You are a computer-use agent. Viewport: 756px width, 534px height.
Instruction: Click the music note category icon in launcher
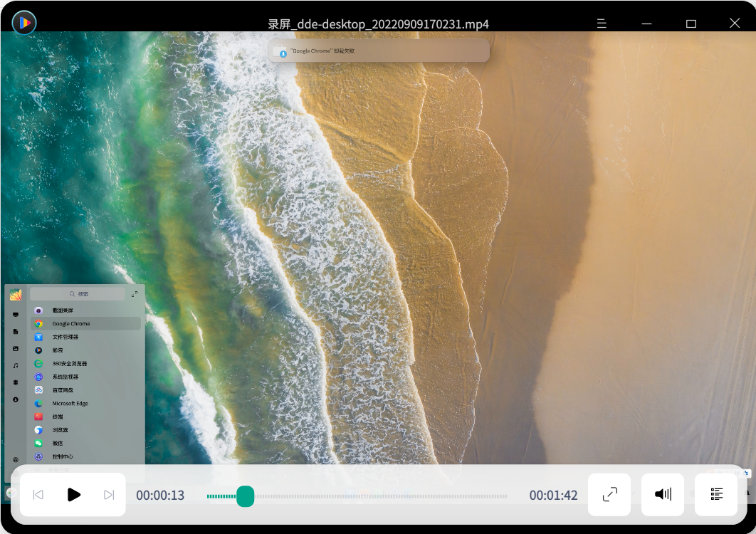[x=16, y=365]
